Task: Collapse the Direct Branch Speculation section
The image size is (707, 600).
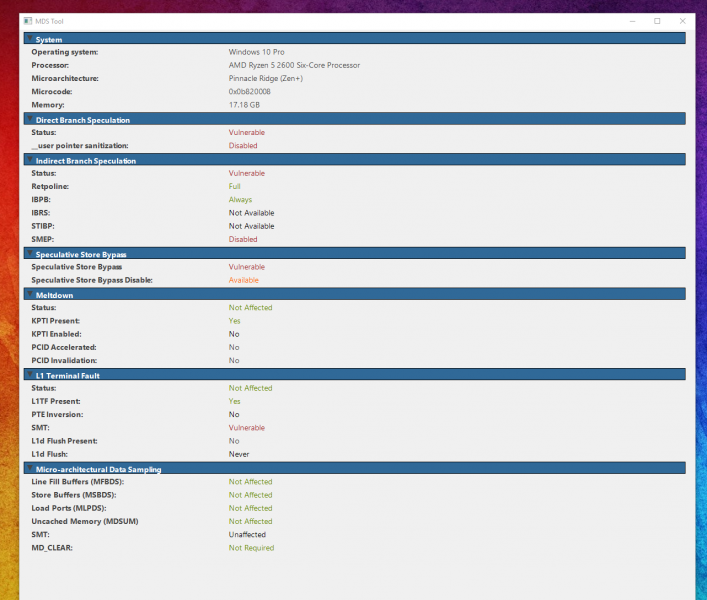Action: 29,120
